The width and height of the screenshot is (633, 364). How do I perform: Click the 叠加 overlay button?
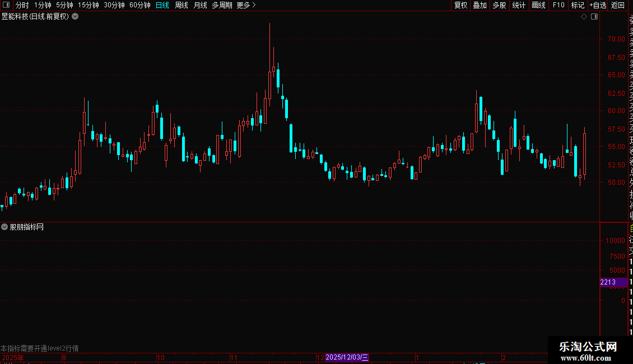[480, 5]
